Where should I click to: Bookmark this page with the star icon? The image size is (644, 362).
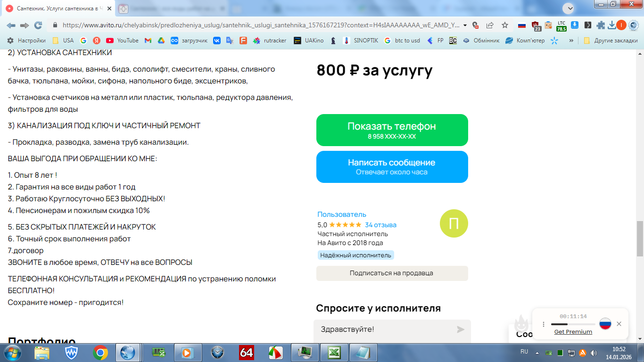tap(505, 25)
